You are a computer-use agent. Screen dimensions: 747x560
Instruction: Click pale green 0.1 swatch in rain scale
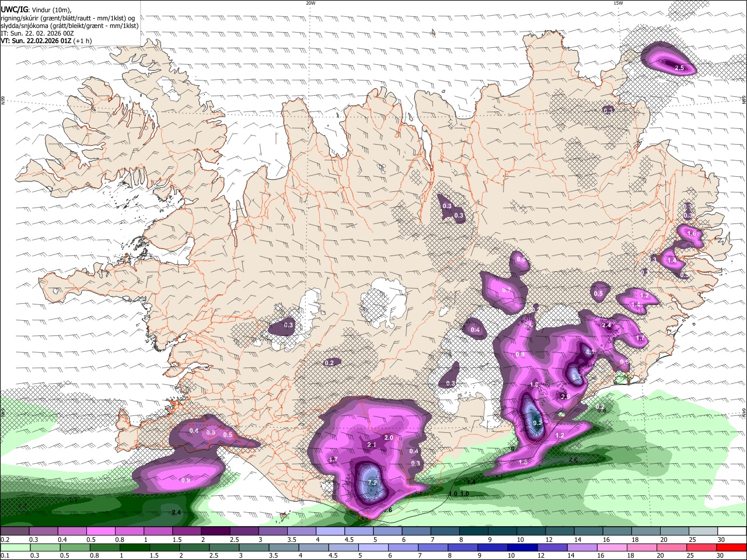tap(15, 548)
